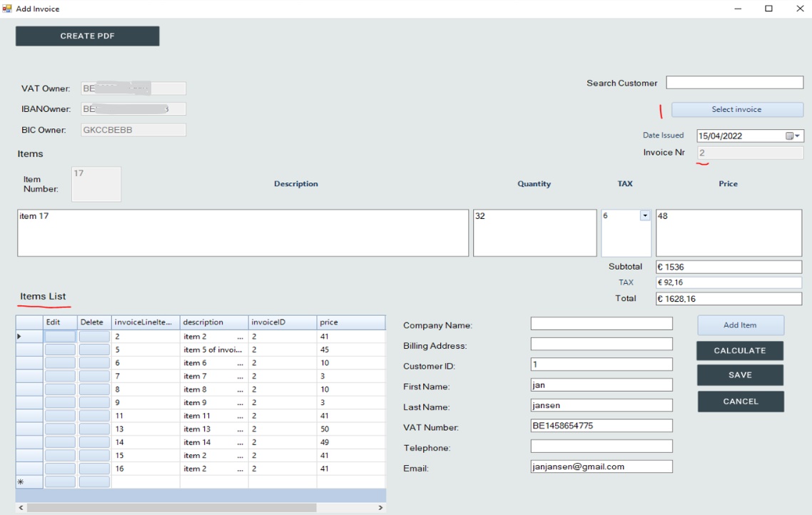Click Delete button for item 13 row

[x=94, y=429]
